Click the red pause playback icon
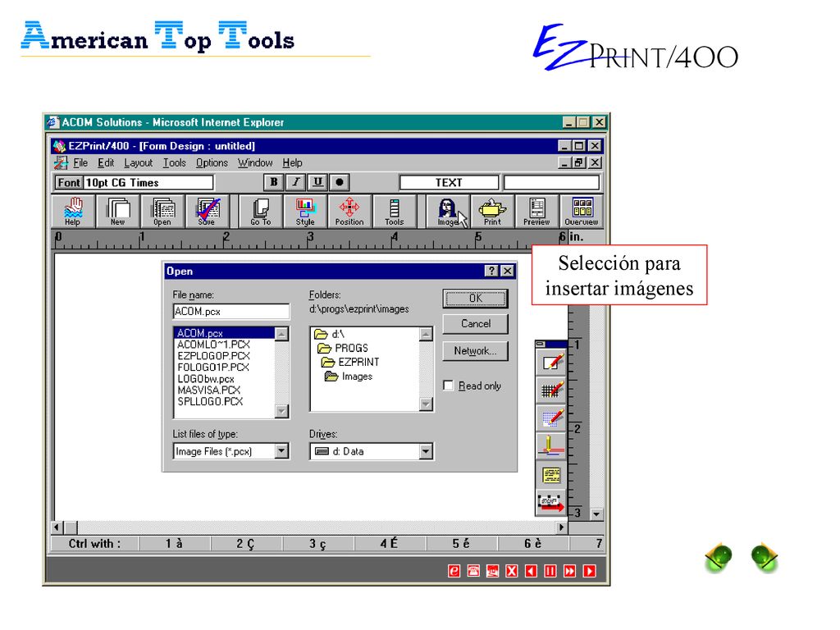840x630 pixels. (x=550, y=571)
